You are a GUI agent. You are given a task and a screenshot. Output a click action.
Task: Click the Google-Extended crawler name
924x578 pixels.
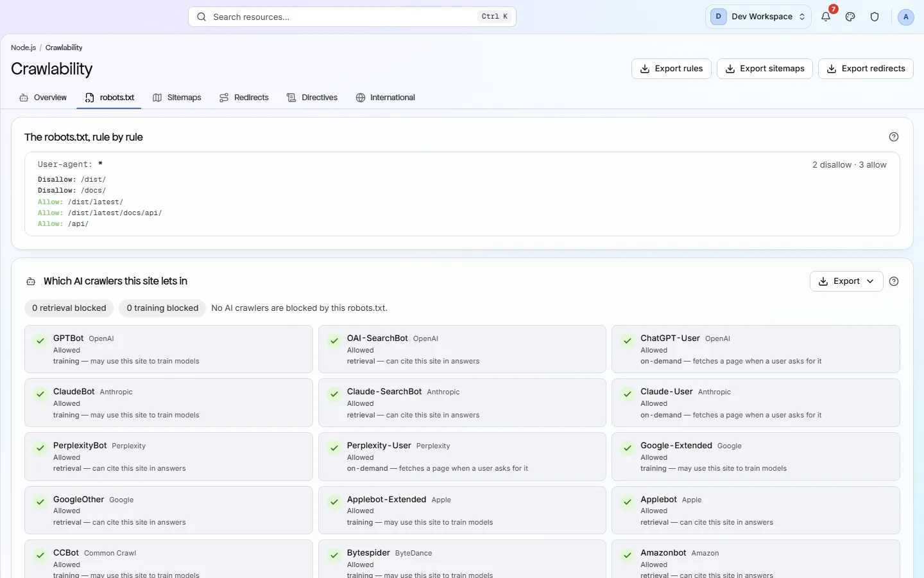tap(676, 446)
